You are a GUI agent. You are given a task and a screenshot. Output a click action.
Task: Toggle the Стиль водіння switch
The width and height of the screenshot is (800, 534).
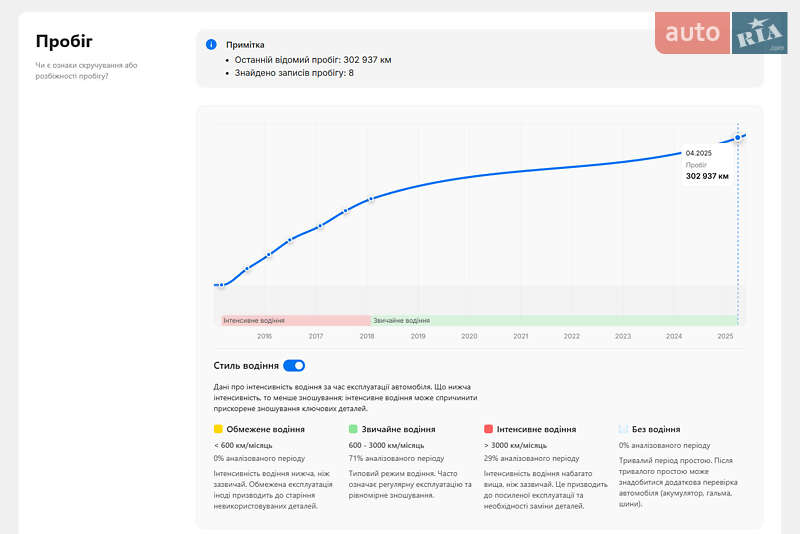(294, 366)
